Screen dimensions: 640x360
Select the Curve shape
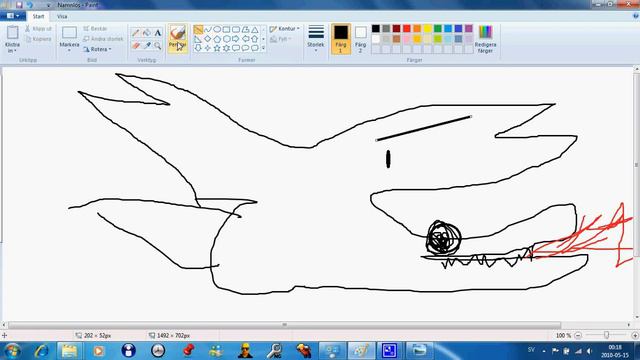[x=208, y=30]
